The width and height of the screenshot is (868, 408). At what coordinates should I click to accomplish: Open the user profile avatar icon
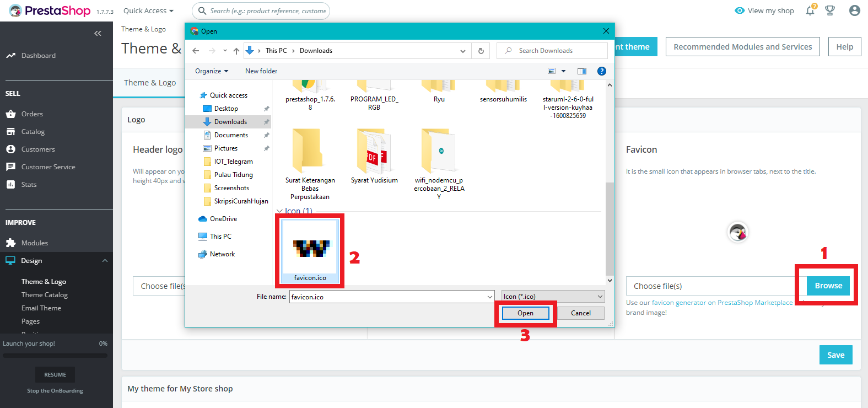(854, 10)
